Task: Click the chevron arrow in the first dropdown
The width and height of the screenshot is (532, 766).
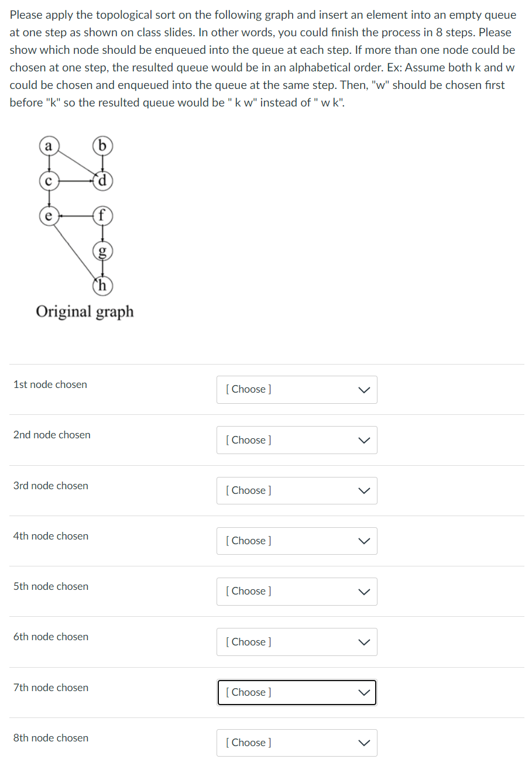Action: [363, 389]
